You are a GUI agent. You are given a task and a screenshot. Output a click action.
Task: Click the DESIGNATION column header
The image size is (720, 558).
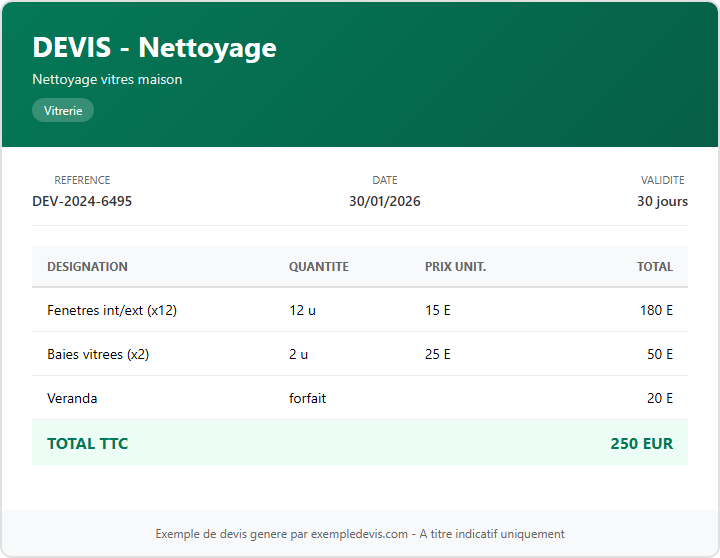[87, 267]
